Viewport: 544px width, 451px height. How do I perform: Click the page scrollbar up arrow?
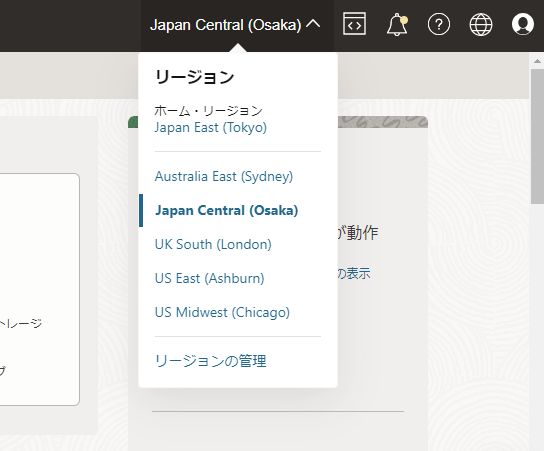pyautogui.click(x=537, y=61)
